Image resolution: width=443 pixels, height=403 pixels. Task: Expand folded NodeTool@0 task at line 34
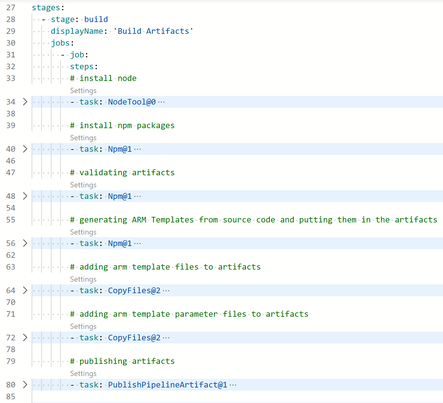click(x=25, y=102)
